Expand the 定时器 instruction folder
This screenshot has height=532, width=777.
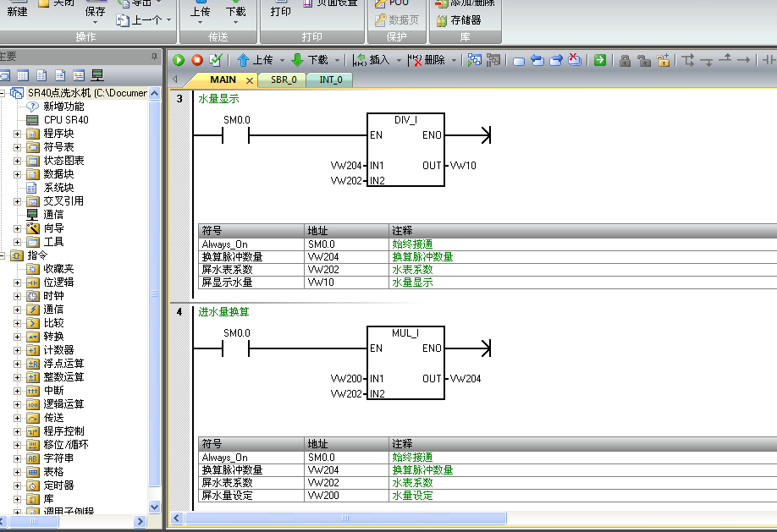click(x=17, y=485)
